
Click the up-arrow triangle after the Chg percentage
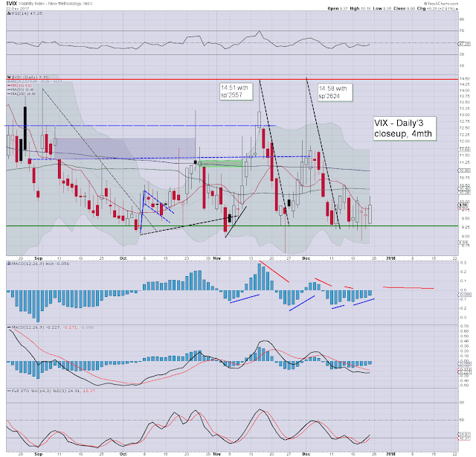point(457,9)
